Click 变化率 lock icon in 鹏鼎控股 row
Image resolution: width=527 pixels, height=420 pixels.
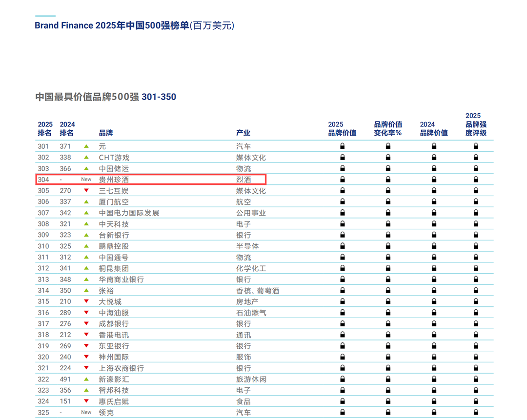[x=388, y=246]
